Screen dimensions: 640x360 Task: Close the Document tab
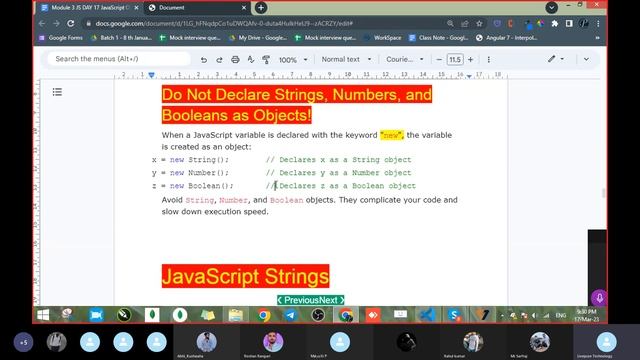pos(244,8)
